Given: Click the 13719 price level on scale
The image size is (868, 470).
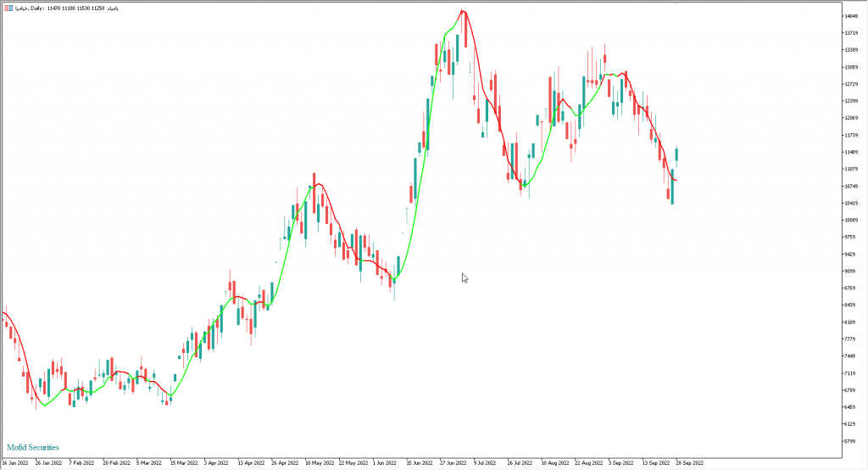Looking at the screenshot, I should coord(851,33).
